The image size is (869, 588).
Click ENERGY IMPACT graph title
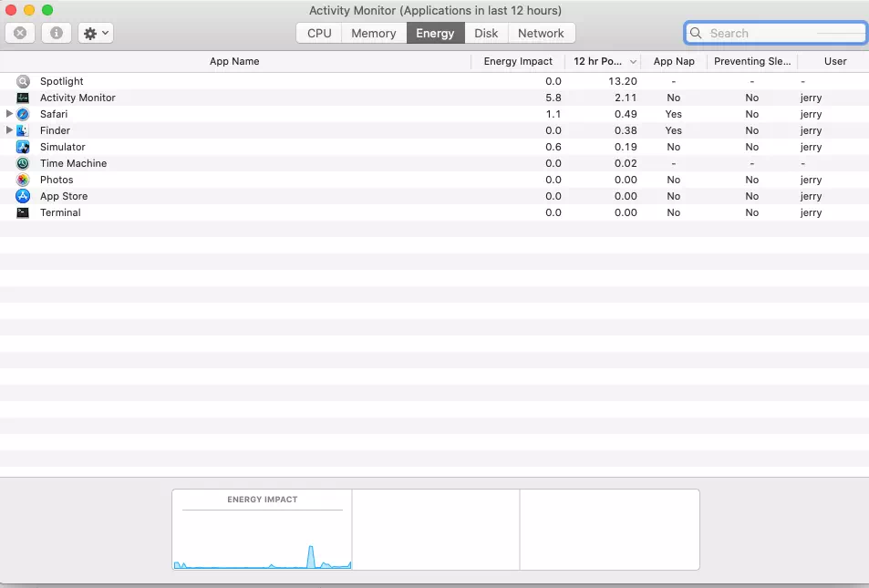tap(262, 500)
